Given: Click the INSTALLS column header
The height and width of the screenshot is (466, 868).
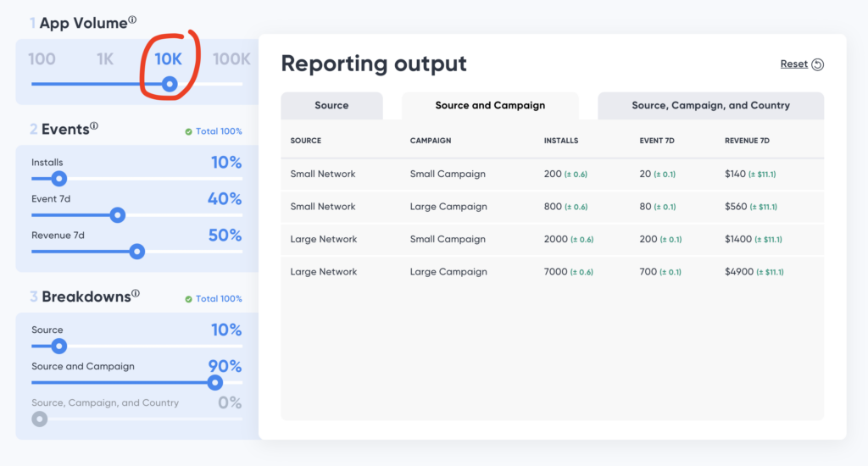Looking at the screenshot, I should [x=561, y=141].
